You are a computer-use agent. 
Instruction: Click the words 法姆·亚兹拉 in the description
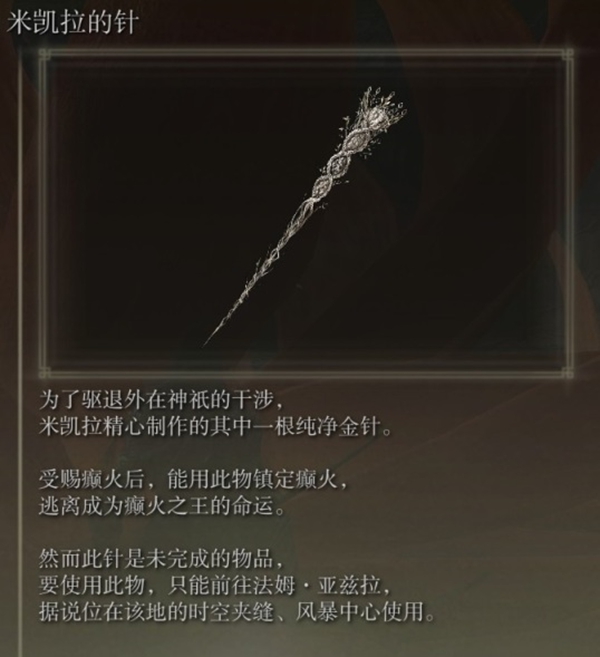(316, 586)
